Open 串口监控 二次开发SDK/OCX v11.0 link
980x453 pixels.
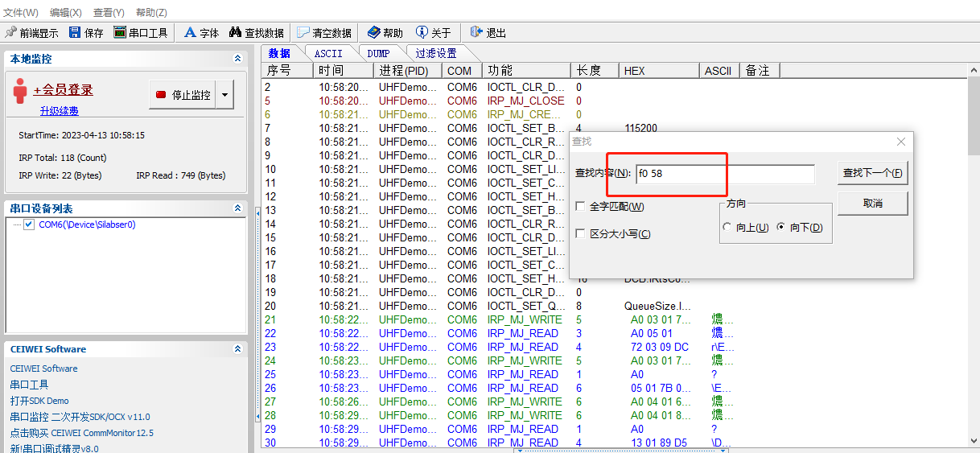point(80,417)
